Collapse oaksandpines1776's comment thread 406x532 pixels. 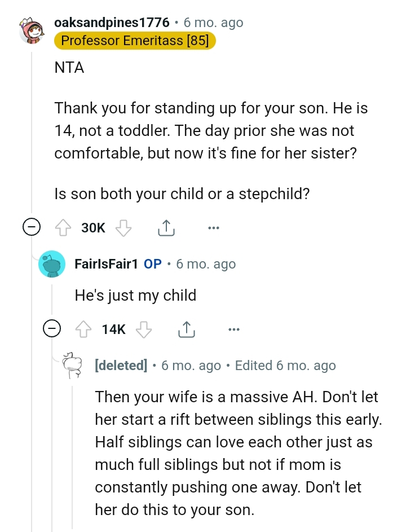click(x=32, y=228)
